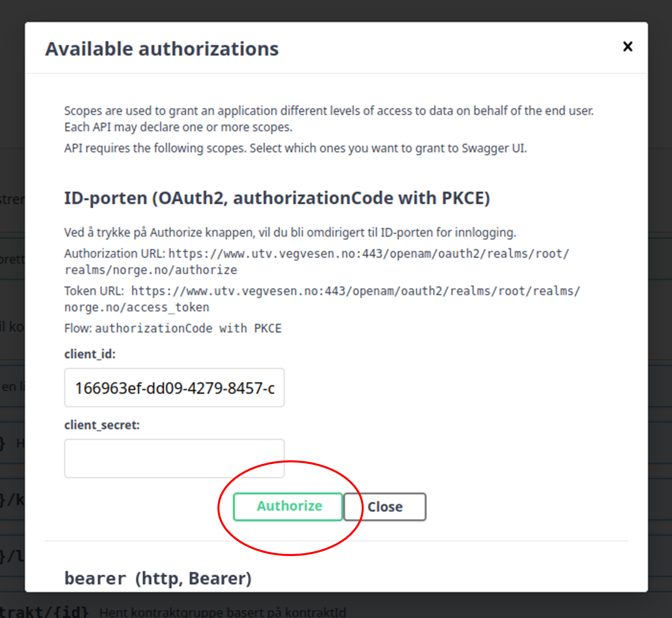Close the authorizations modal with the X icon
Screen dimensions: 672x618
coord(628,46)
